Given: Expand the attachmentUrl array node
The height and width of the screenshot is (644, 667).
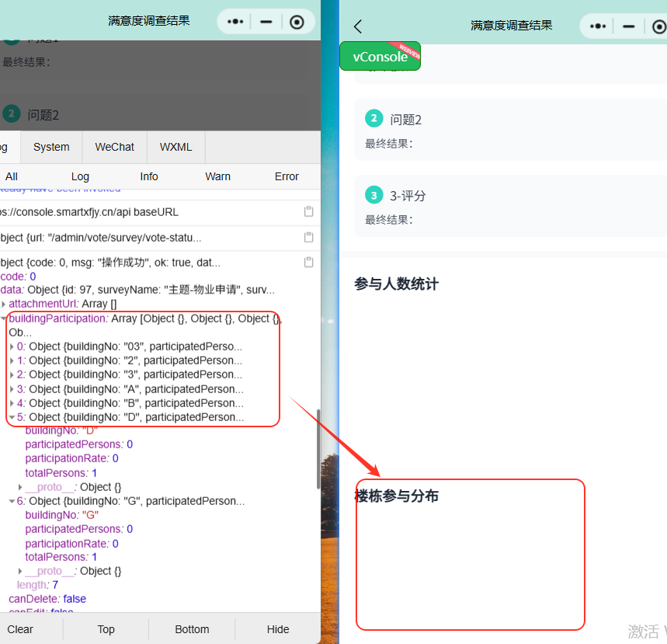Looking at the screenshot, I should coord(4,304).
